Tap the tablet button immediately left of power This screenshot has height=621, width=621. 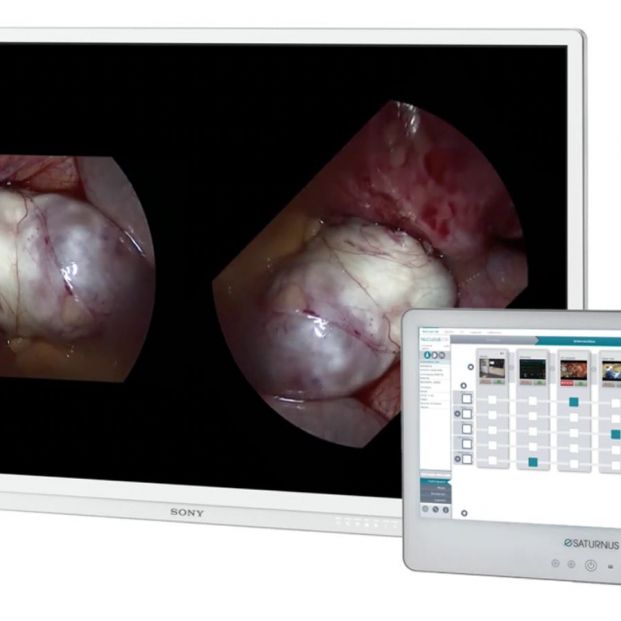(x=571, y=564)
